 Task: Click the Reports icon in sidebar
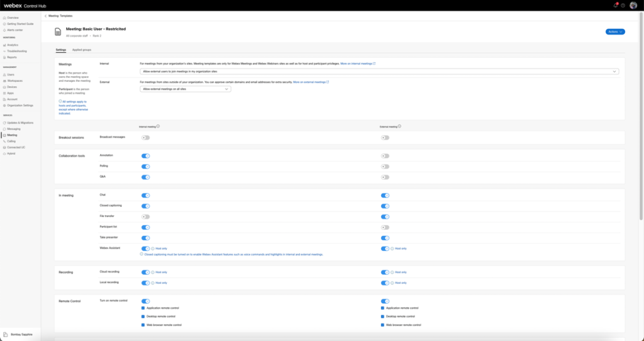pos(4,57)
